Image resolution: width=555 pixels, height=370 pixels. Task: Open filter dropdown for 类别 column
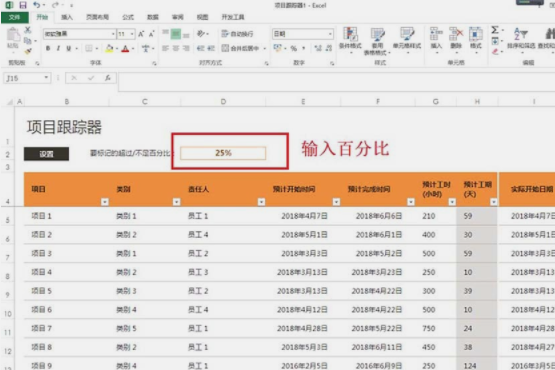click(x=176, y=202)
